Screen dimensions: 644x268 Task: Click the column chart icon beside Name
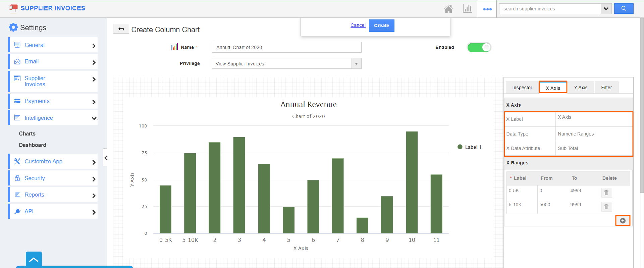175,47
